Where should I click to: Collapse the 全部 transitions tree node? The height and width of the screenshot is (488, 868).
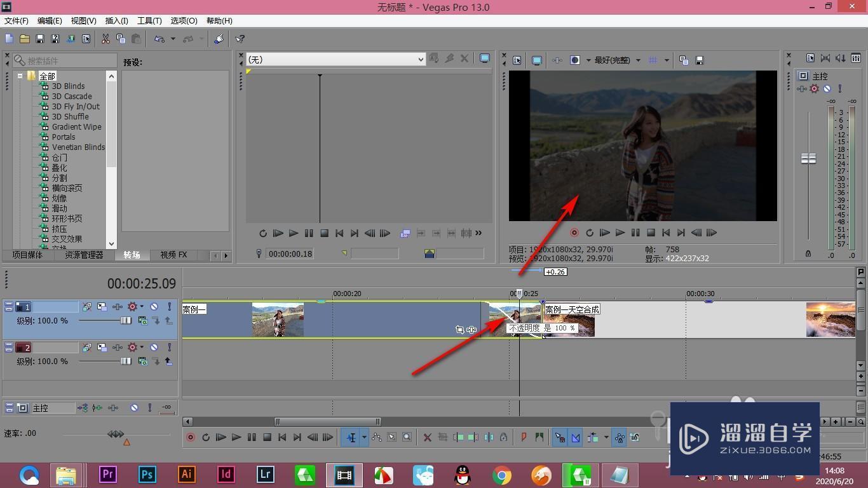click(x=20, y=76)
